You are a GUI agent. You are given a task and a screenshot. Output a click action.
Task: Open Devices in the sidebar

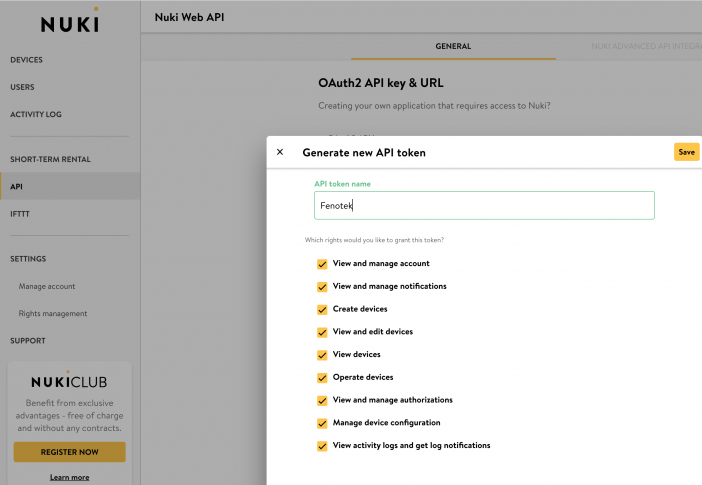26,60
